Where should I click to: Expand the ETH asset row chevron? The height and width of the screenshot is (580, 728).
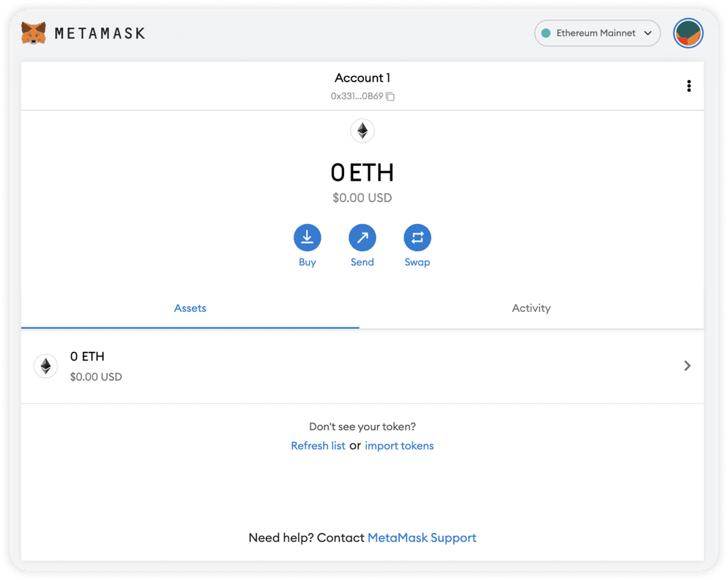[687, 366]
